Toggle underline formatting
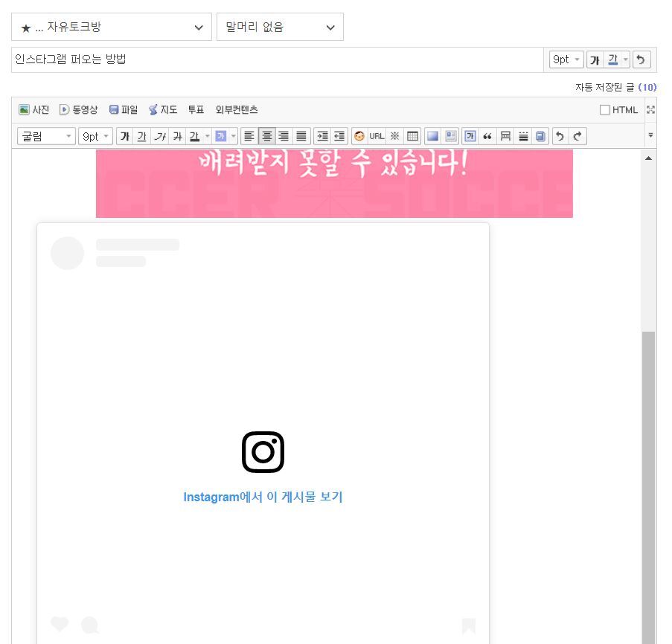The height and width of the screenshot is (644, 672). (x=142, y=137)
